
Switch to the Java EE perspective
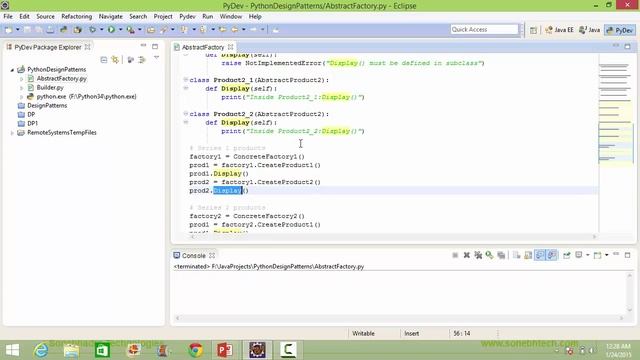(559, 30)
